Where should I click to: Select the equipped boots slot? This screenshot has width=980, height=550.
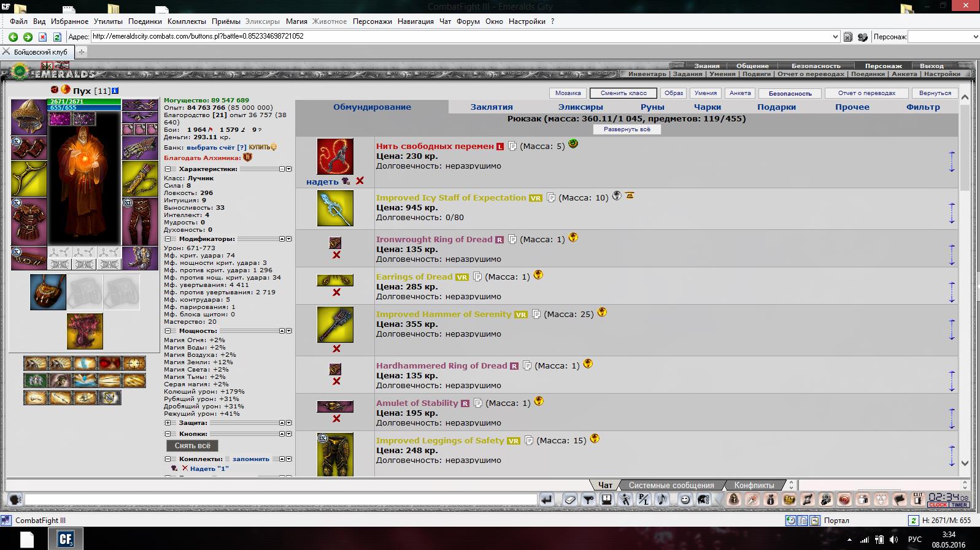[x=140, y=258]
